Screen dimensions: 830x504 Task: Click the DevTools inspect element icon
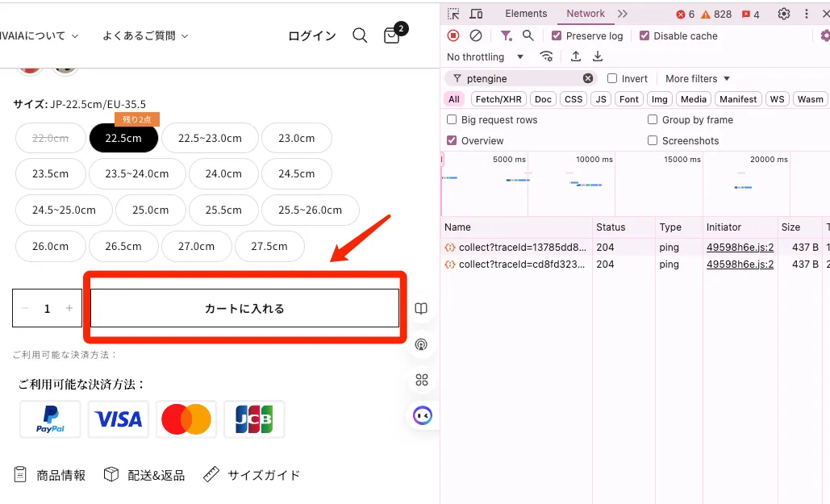[454, 14]
